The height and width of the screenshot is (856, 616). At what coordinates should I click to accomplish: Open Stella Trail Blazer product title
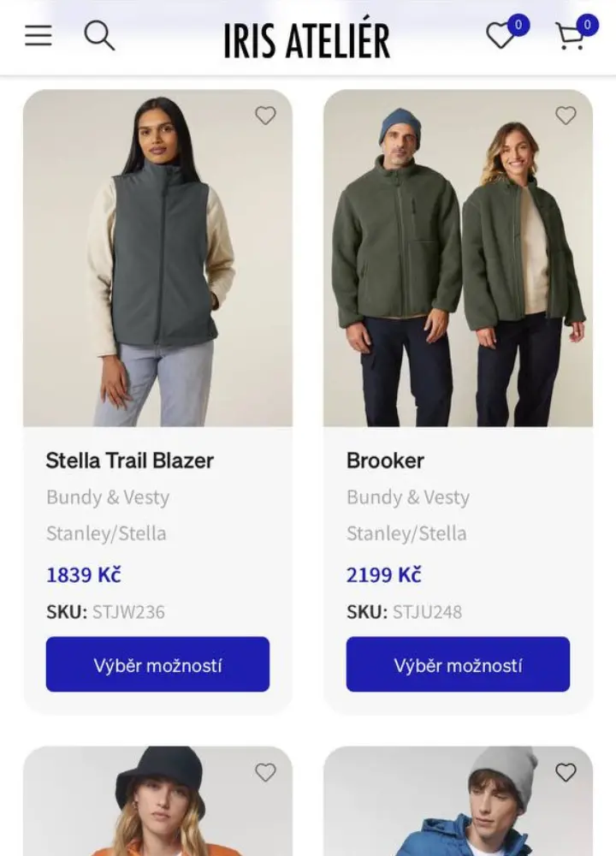(130, 461)
